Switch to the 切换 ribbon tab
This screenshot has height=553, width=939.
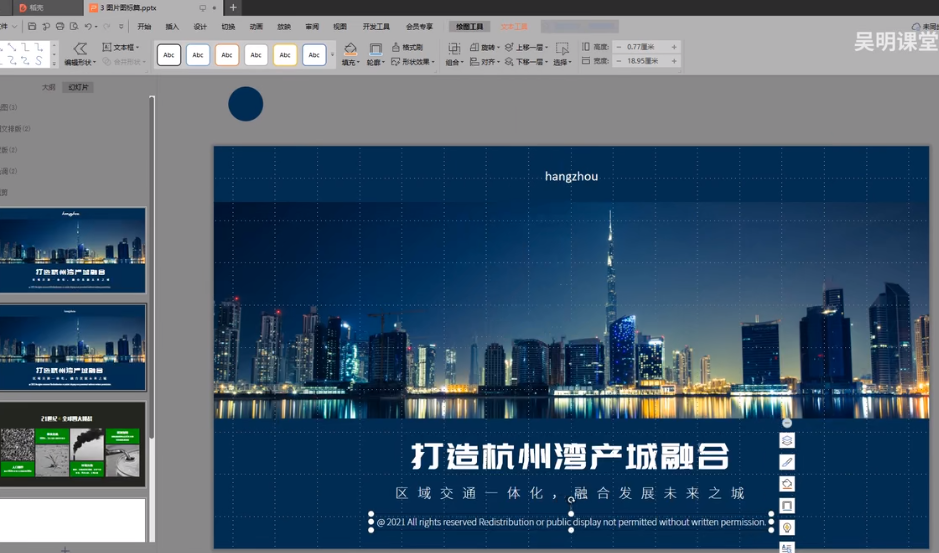coord(228,26)
